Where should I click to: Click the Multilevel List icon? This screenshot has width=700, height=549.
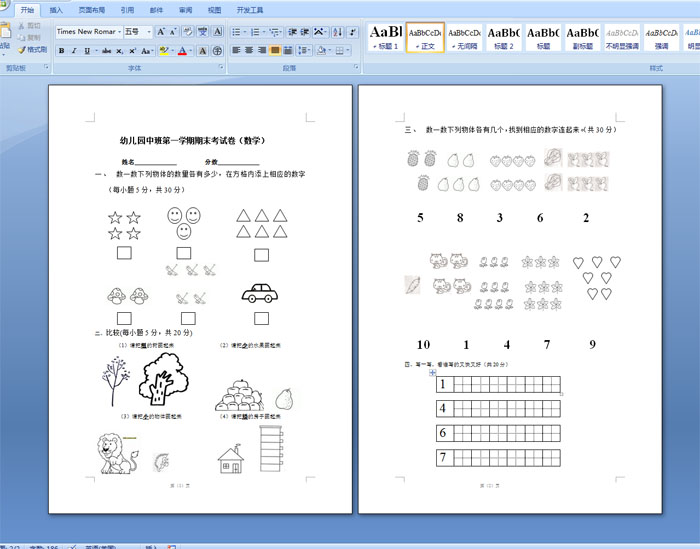[275, 32]
